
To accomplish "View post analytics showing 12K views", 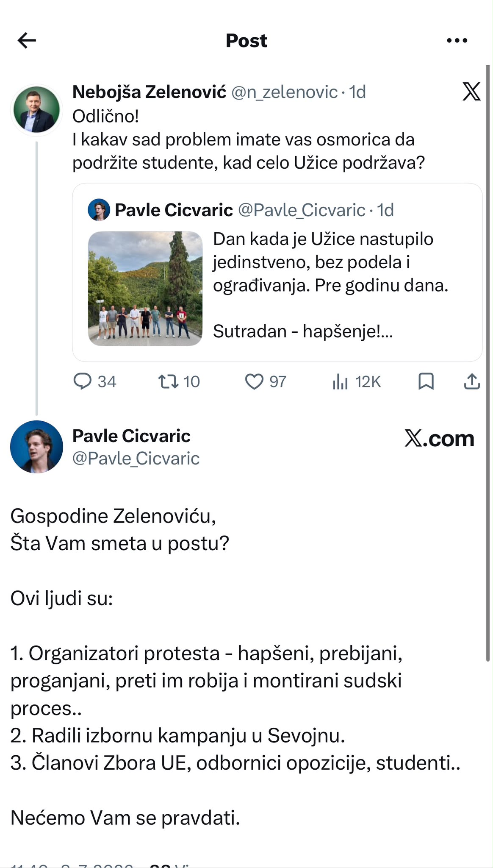I will (x=357, y=381).
